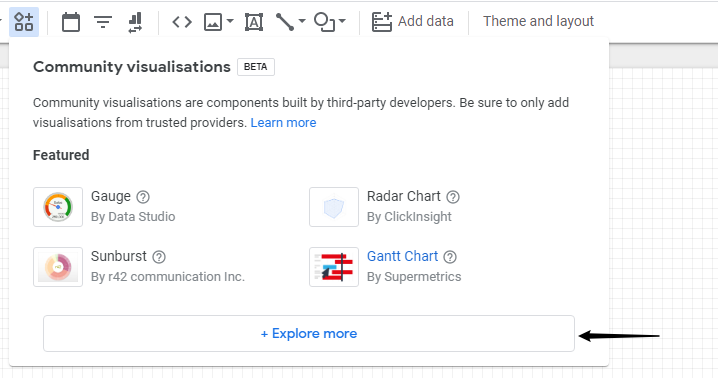Show help for Radar Chart

pyautogui.click(x=453, y=197)
